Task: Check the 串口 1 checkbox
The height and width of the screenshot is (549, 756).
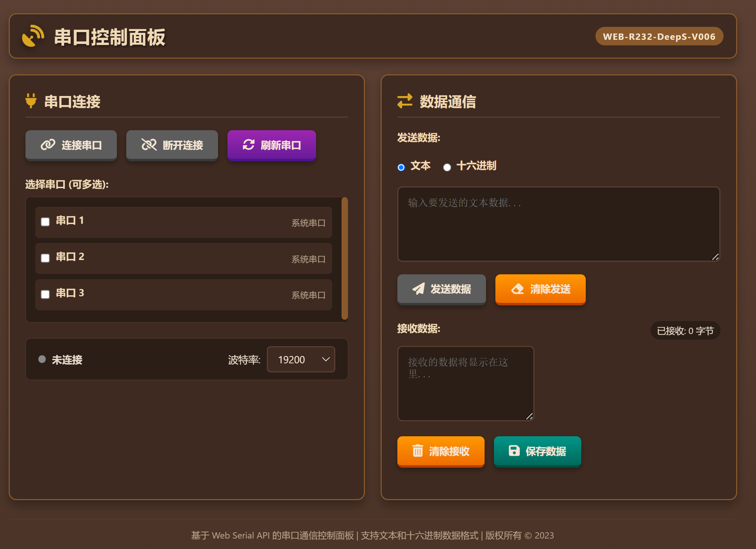Action: click(45, 222)
